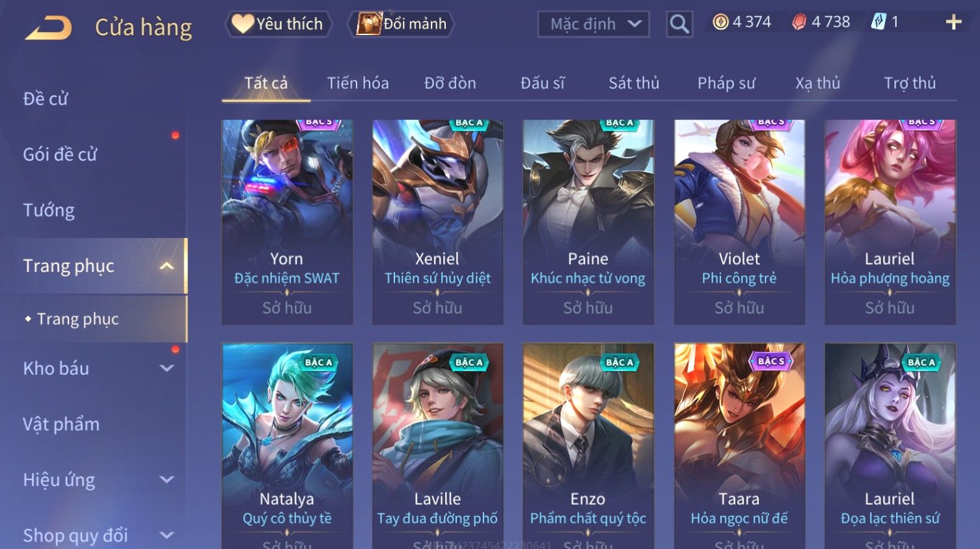Open the search magnifier icon
This screenshot has height=549, width=980.
coord(679,24)
